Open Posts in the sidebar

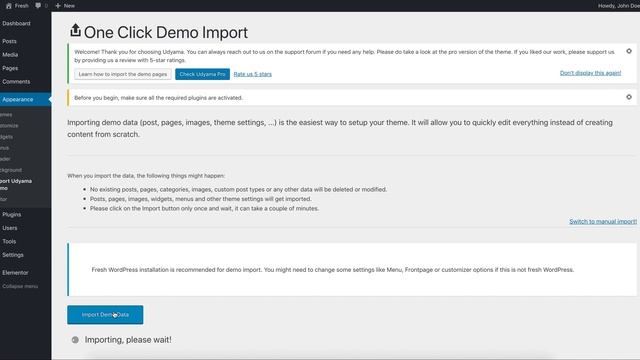(9, 41)
